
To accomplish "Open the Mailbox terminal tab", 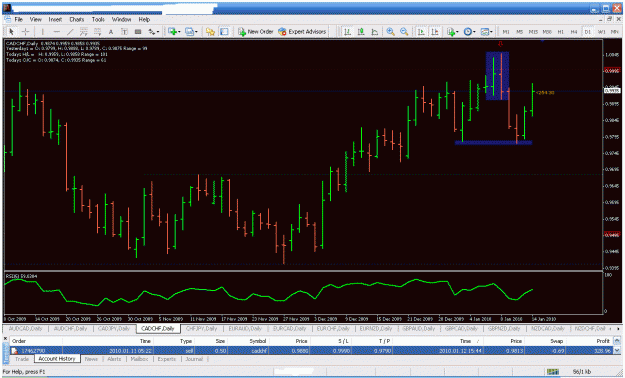I will point(140,359).
